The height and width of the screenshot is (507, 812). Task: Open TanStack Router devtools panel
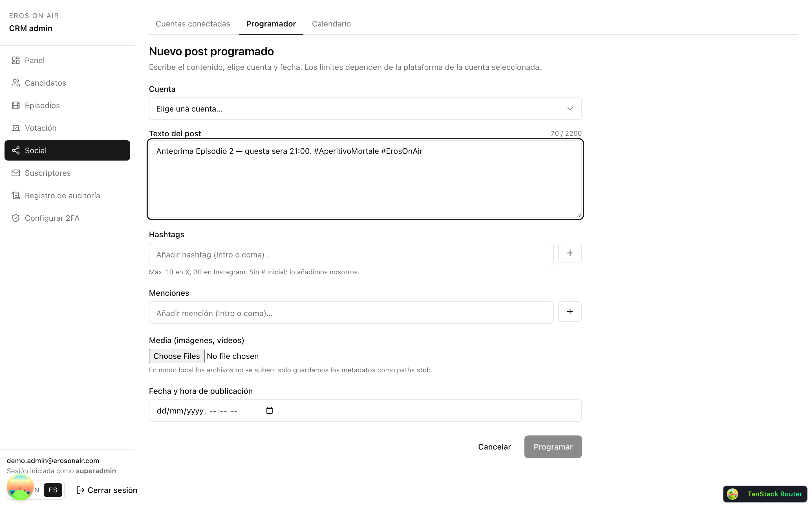click(765, 494)
